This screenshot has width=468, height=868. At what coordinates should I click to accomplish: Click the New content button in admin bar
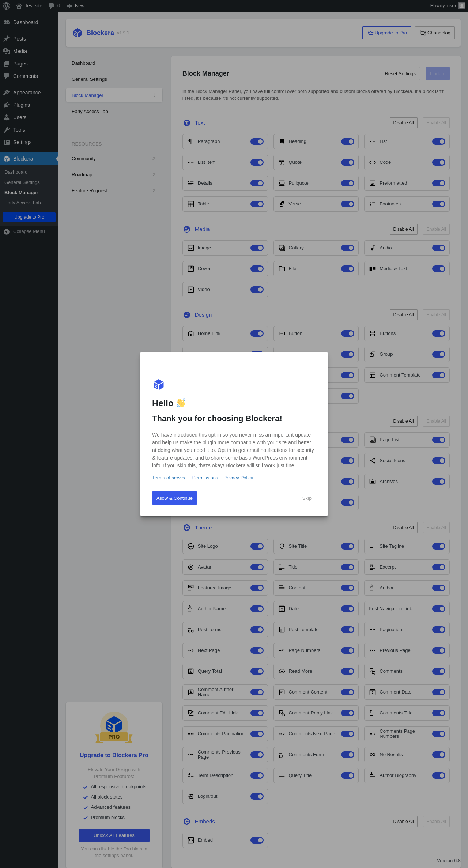pyautogui.click(x=75, y=6)
